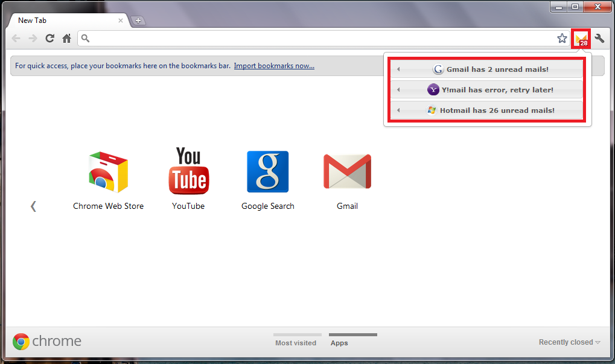Select the New Tab tab
The width and height of the screenshot is (615, 364).
[66, 21]
